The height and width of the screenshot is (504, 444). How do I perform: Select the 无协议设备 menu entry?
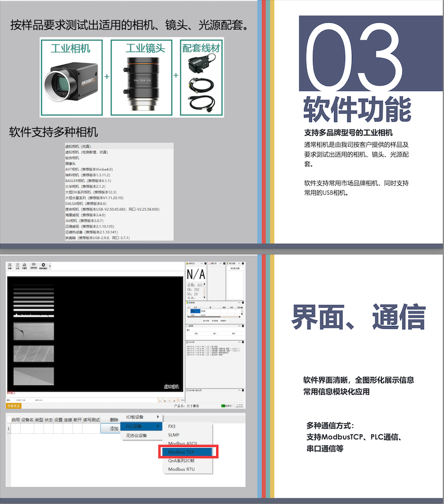[135, 436]
